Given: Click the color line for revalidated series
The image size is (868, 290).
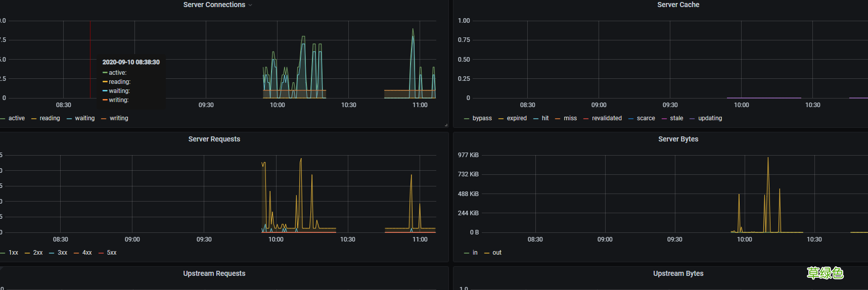Looking at the screenshot, I should (x=586, y=119).
